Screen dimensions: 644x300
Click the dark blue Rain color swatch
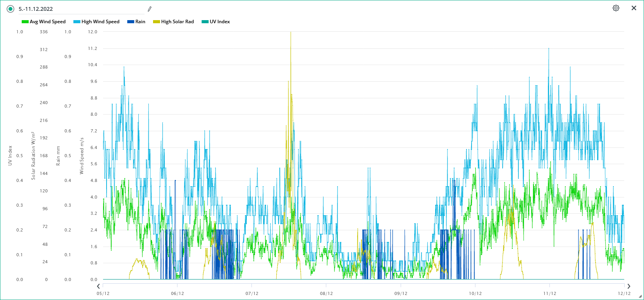click(x=131, y=22)
